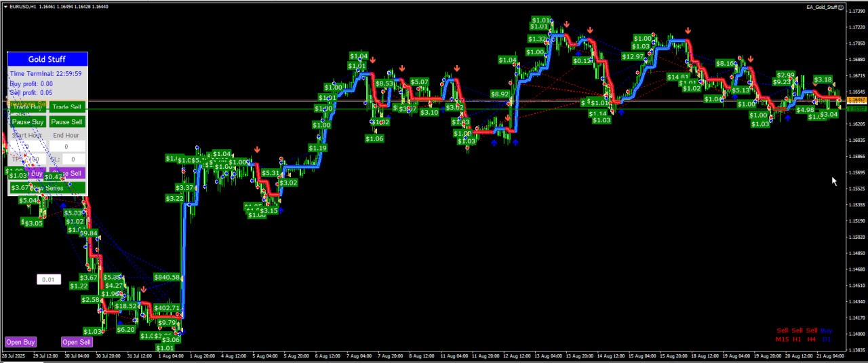
Task: Click the Open Buy button
Action: (x=20, y=342)
